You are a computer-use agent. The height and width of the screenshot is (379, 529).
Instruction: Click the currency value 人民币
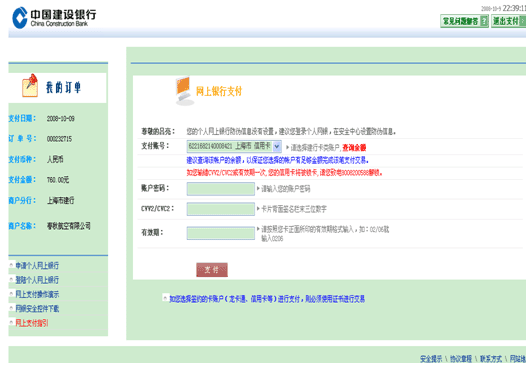55,159
